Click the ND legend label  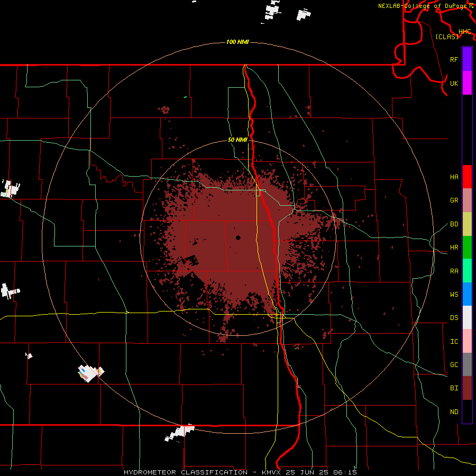click(x=454, y=412)
